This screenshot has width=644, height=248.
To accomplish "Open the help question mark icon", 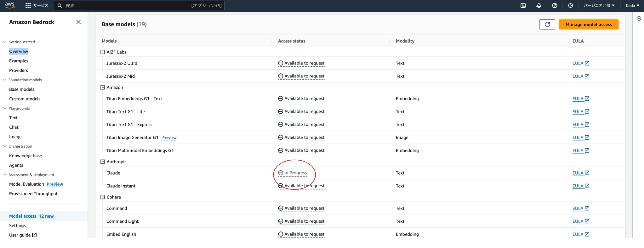I will click(x=554, y=5).
